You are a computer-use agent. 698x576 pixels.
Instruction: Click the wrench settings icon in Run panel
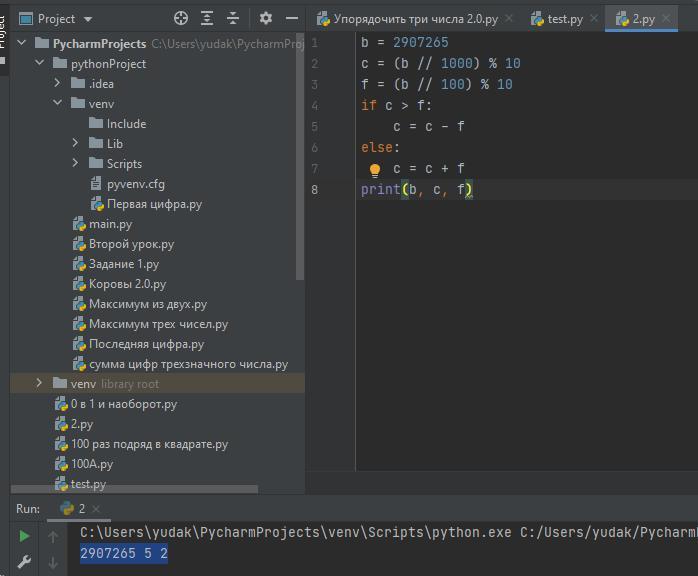tap(25, 562)
